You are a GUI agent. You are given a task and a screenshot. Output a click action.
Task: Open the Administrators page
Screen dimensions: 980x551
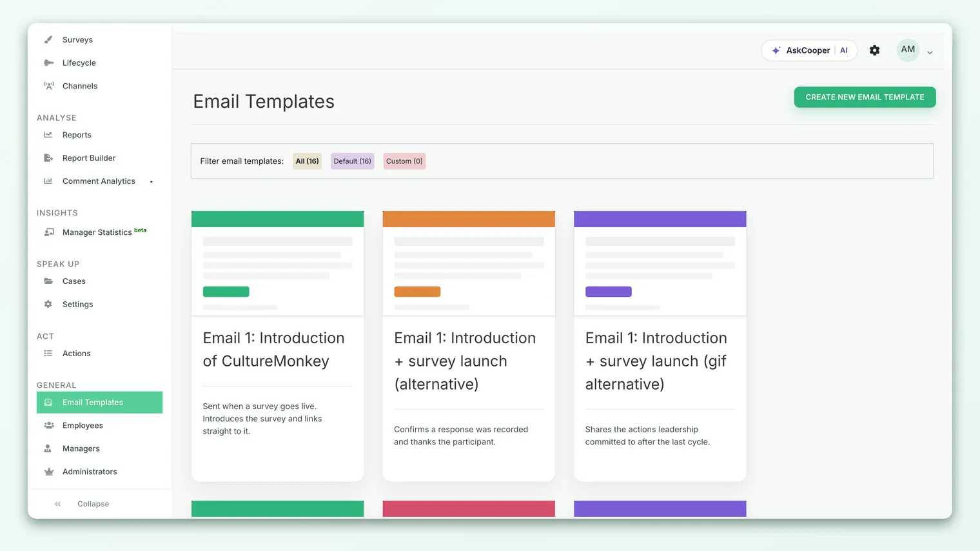[x=90, y=472]
